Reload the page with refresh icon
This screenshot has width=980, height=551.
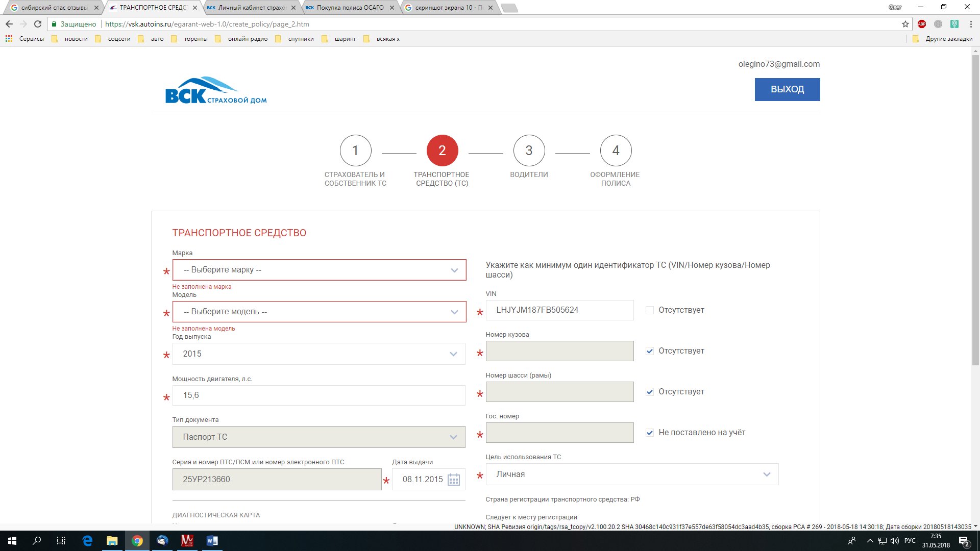click(38, 24)
